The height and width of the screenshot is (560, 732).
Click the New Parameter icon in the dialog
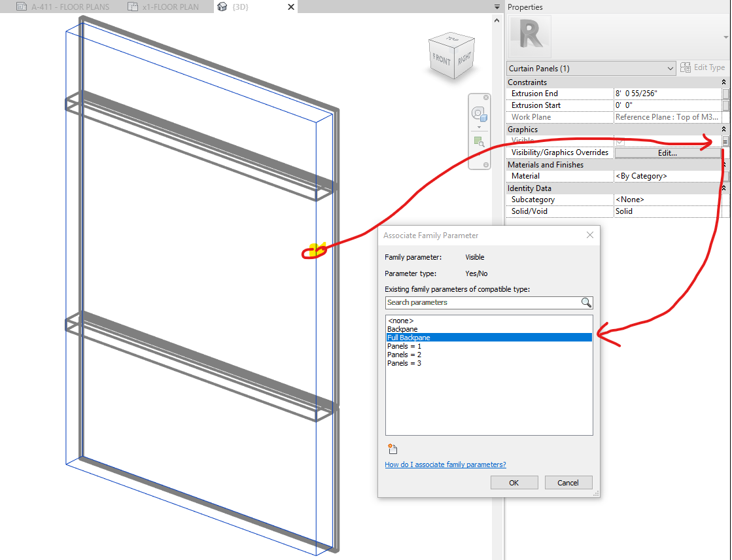(392, 448)
